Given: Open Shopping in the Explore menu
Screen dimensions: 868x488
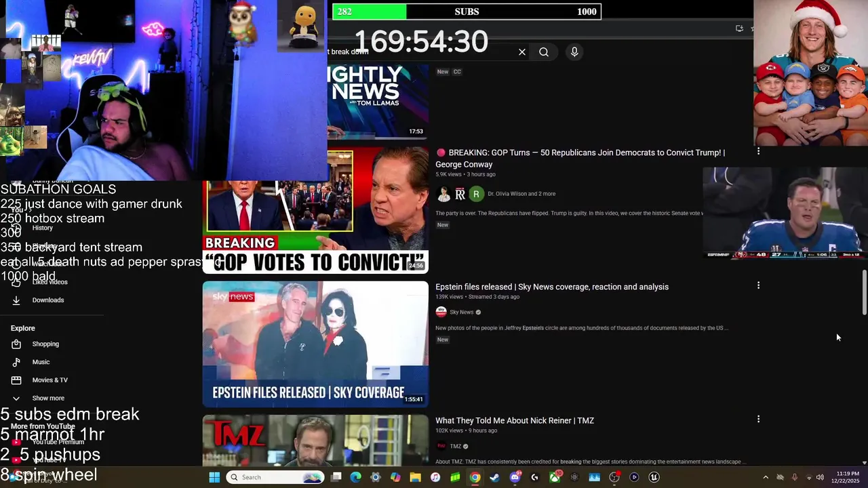Looking at the screenshot, I should tap(45, 344).
